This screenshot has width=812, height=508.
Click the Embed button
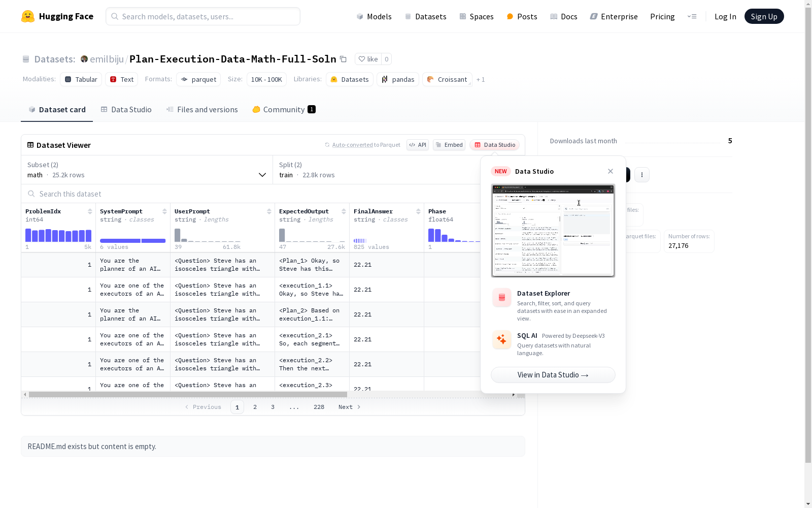tap(449, 145)
